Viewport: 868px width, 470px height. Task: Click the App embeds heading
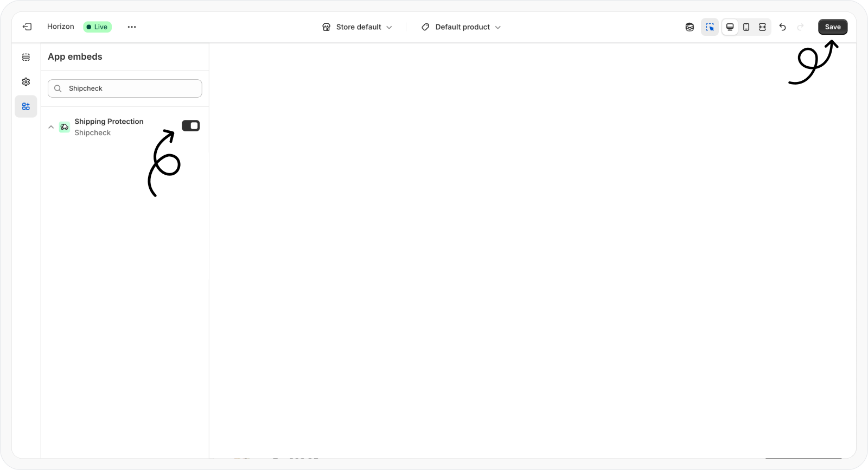tap(75, 56)
